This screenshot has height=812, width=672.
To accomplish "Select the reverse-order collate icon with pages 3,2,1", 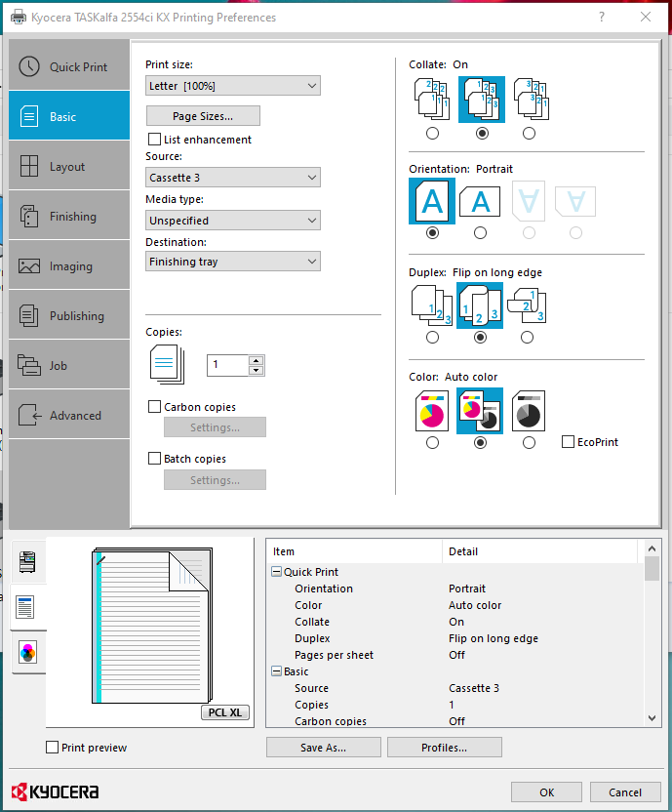I will tap(531, 100).
